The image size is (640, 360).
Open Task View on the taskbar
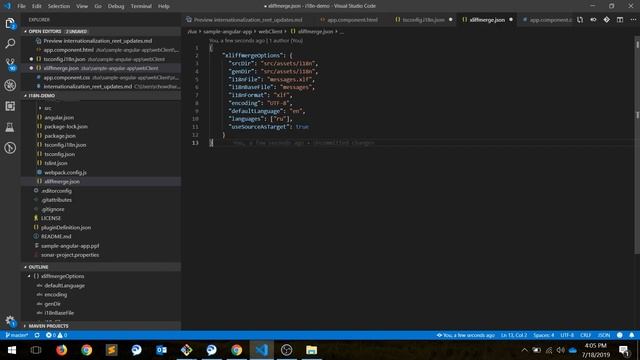pyautogui.click(x=36, y=350)
